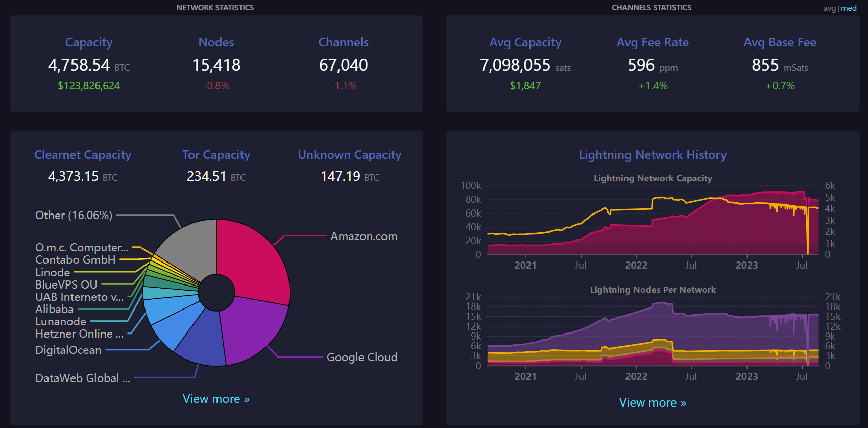This screenshot has width=868, height=428.
Task: Click the Clearnet Capacity heading
Action: pyautogui.click(x=83, y=155)
